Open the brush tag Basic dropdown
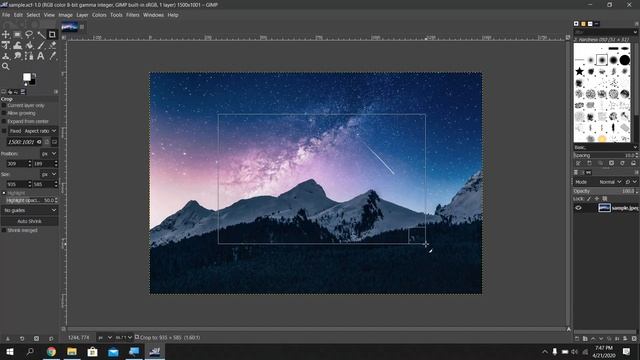The image size is (640, 360). [x=605, y=147]
